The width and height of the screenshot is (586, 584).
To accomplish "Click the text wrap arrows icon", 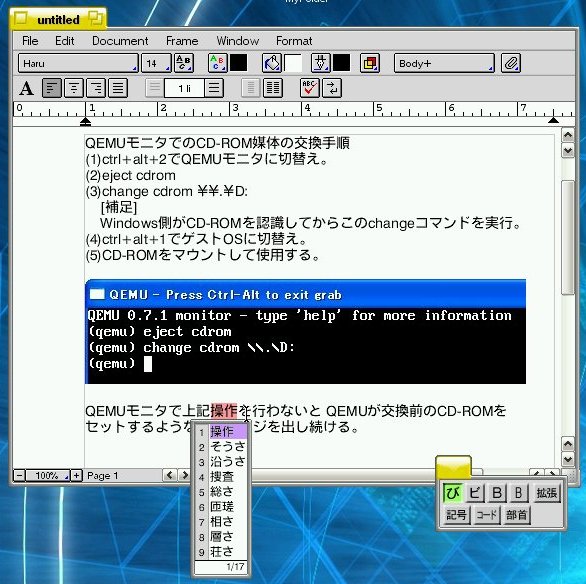I will click(x=332, y=88).
